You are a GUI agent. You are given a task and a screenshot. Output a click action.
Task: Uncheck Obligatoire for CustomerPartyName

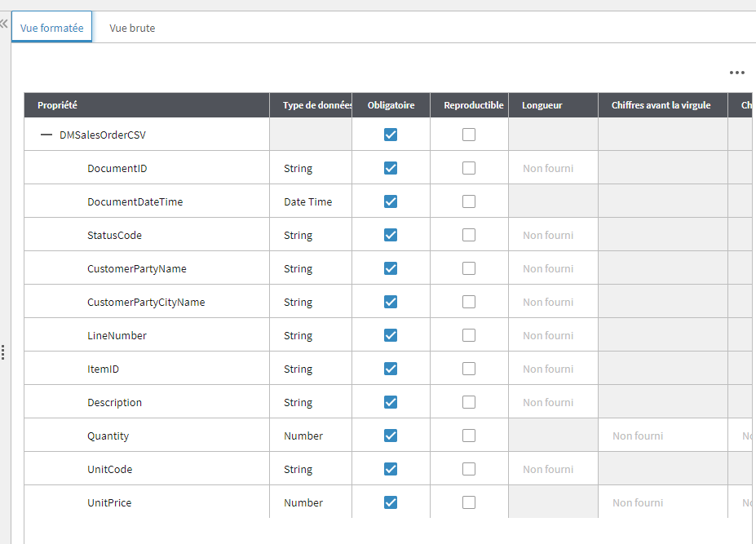pos(391,268)
